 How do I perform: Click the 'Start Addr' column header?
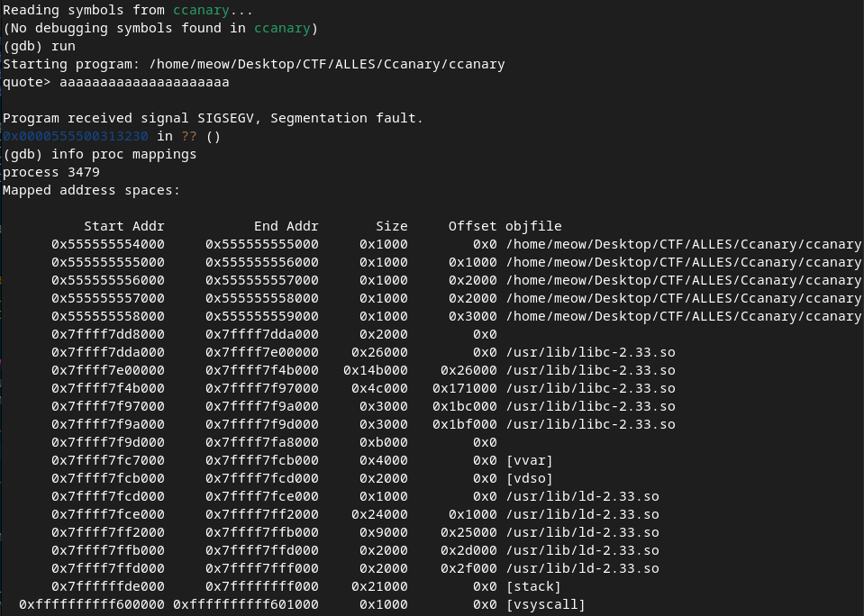(x=124, y=226)
